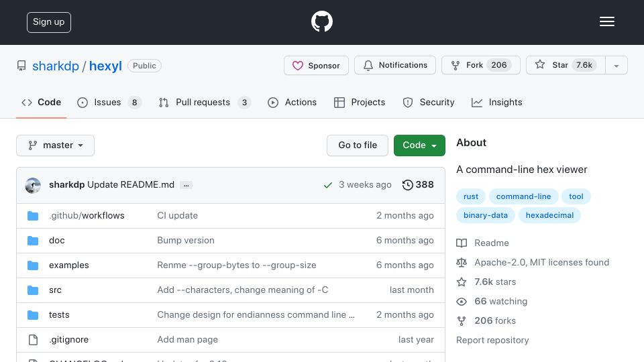Open the Readme link in About

(x=492, y=243)
